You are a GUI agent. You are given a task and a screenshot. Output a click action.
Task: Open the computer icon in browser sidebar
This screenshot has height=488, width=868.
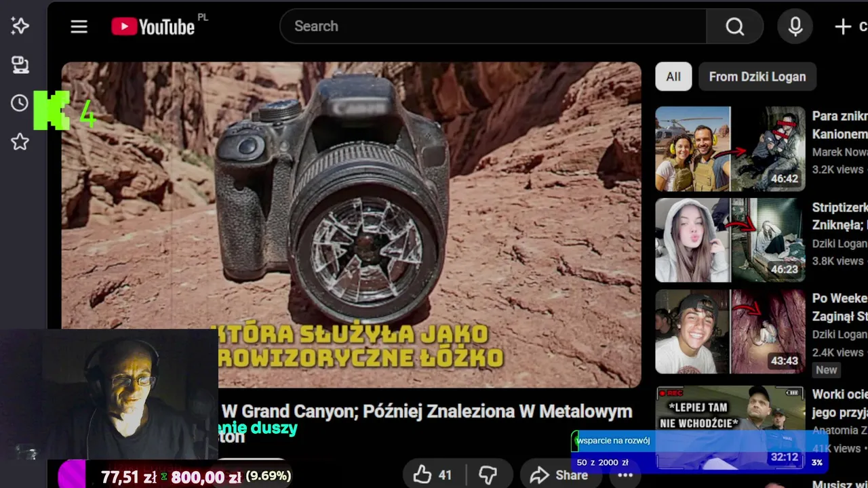tap(20, 65)
